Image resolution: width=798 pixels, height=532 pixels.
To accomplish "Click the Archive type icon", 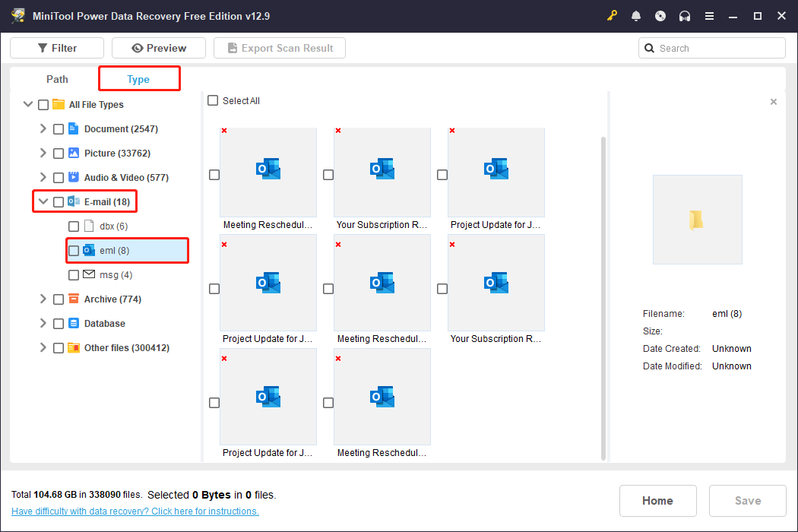I will (73, 299).
